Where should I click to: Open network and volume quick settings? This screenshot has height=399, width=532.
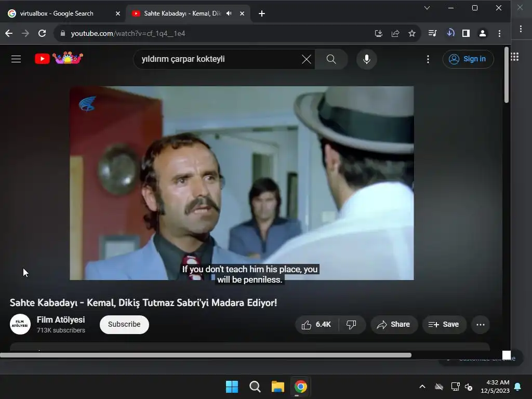[462, 387]
